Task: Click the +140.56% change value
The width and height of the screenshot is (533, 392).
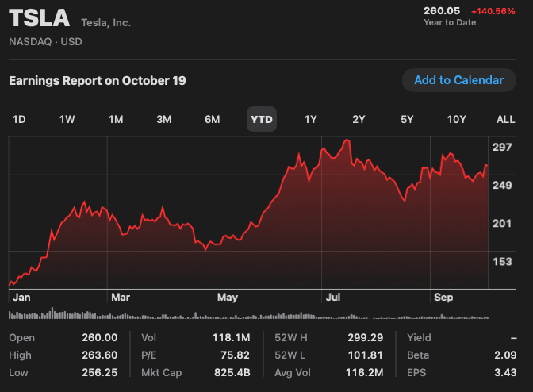Action: pos(493,11)
